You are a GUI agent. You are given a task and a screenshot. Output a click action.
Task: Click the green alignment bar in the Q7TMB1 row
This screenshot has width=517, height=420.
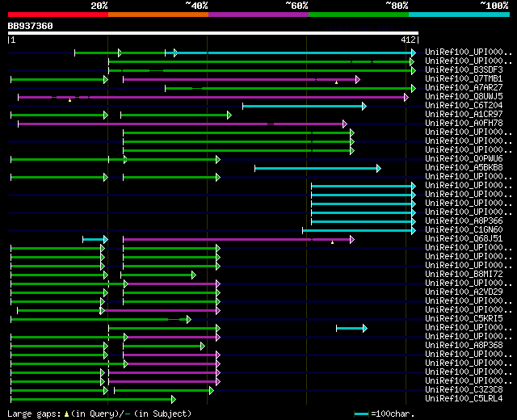(59, 79)
